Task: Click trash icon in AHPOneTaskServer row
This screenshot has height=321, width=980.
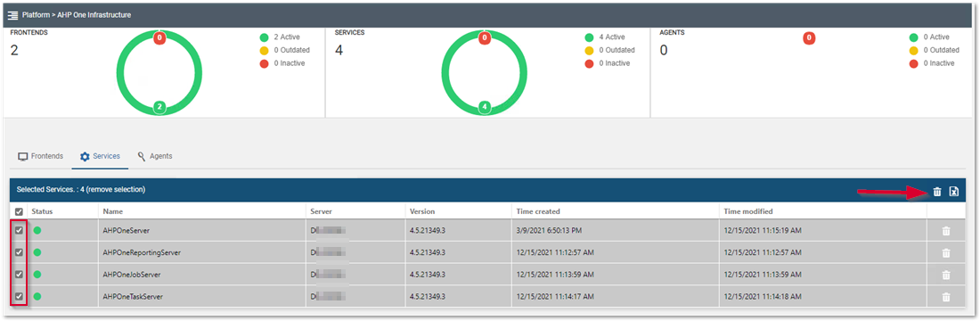Action: tap(945, 297)
